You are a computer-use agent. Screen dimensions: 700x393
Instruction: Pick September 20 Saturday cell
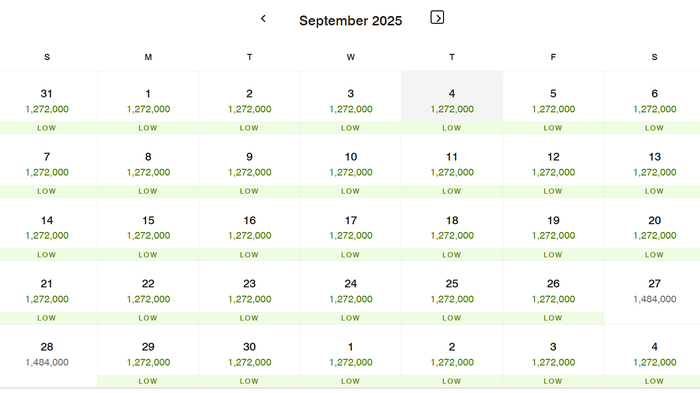654,229
